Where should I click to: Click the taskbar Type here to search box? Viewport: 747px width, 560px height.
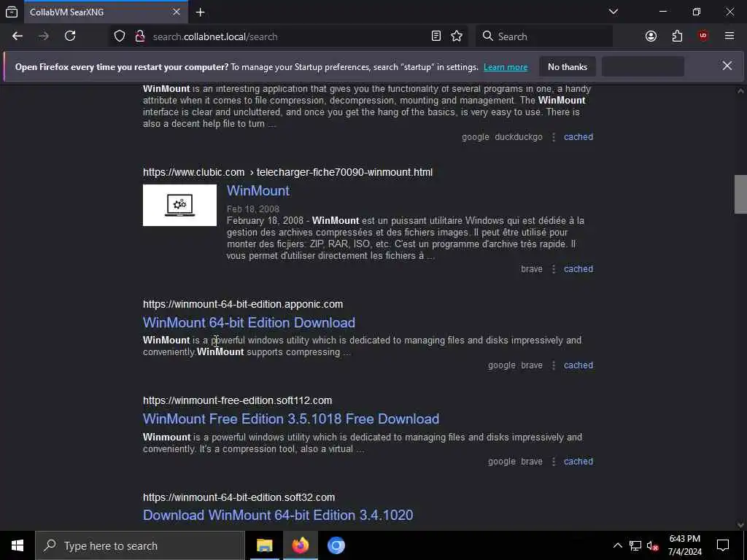139,545
